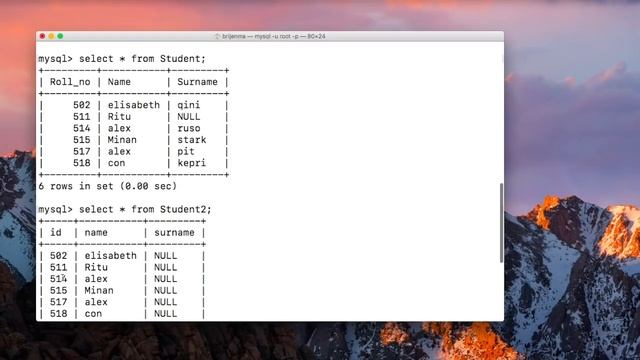Click id 514 in Student2 table
This screenshot has width=640, height=360.
(58, 279)
